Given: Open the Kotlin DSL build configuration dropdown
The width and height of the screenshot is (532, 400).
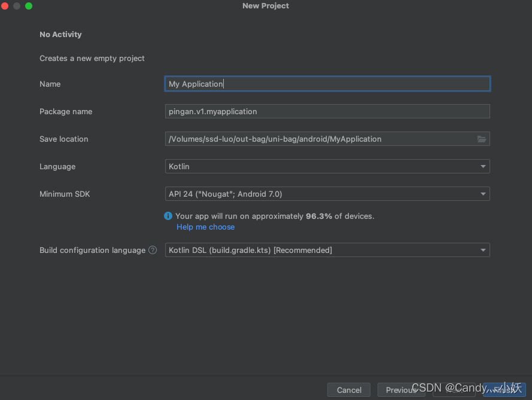Looking at the screenshot, I should click(x=327, y=250).
